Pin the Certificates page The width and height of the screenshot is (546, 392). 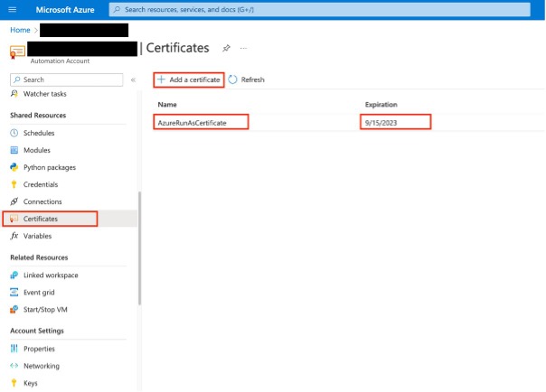pos(226,48)
